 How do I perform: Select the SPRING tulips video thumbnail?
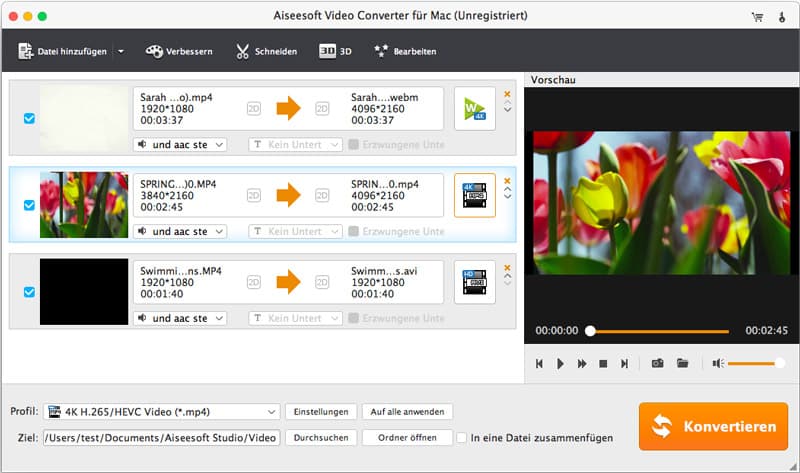pyautogui.click(x=84, y=205)
